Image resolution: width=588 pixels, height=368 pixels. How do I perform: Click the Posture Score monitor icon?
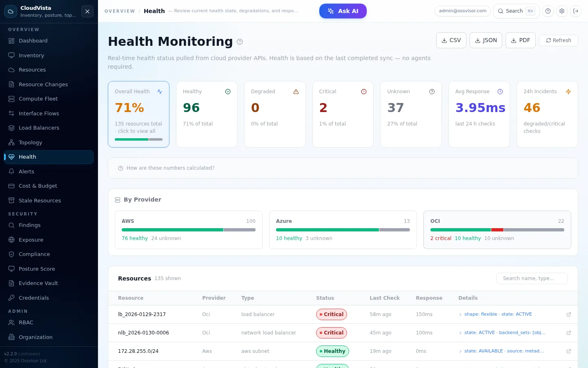[11, 269]
